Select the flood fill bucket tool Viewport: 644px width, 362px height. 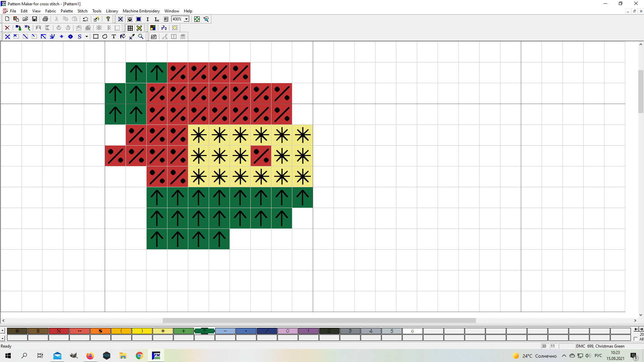pyautogui.click(x=123, y=37)
